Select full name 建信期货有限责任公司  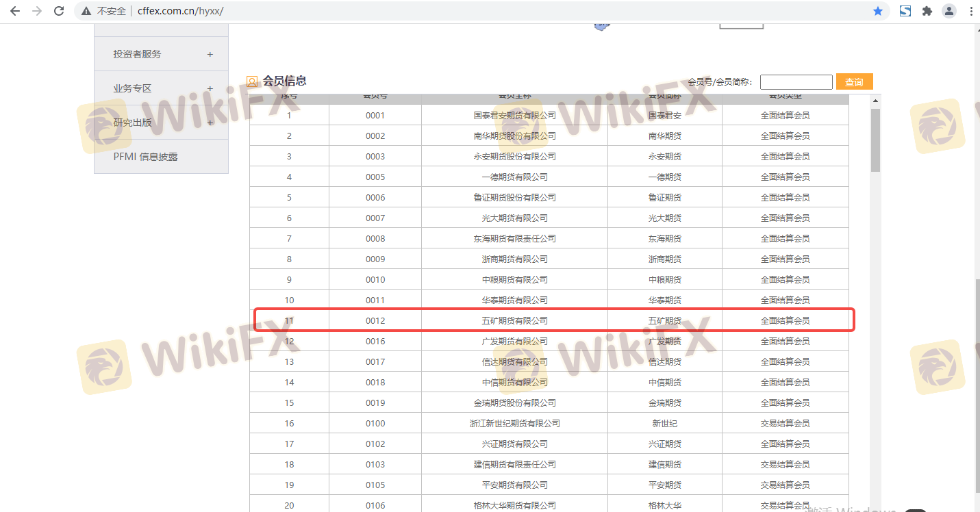514,465
